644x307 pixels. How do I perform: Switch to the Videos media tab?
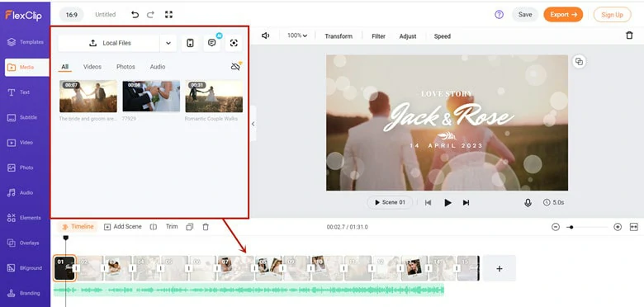92,67
